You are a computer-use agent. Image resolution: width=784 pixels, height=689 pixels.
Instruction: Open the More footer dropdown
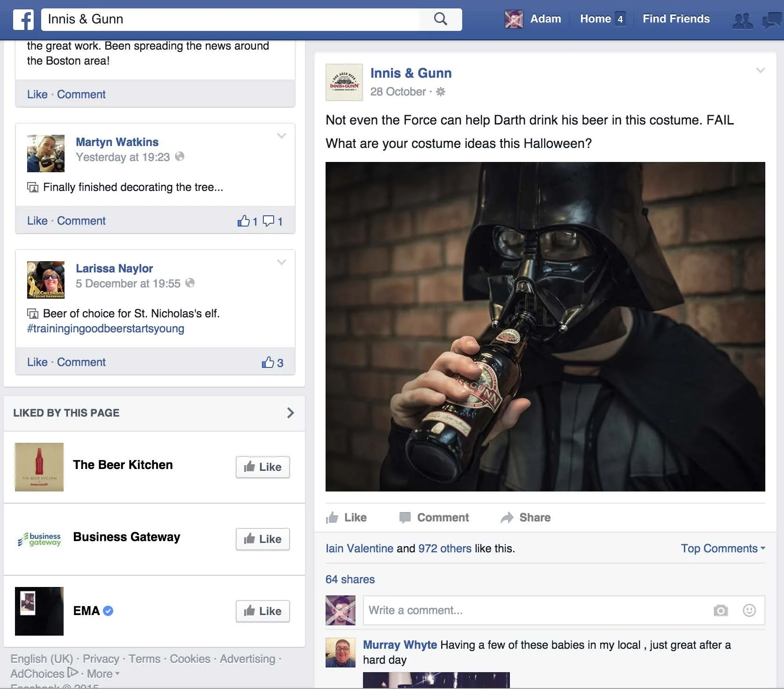103,674
